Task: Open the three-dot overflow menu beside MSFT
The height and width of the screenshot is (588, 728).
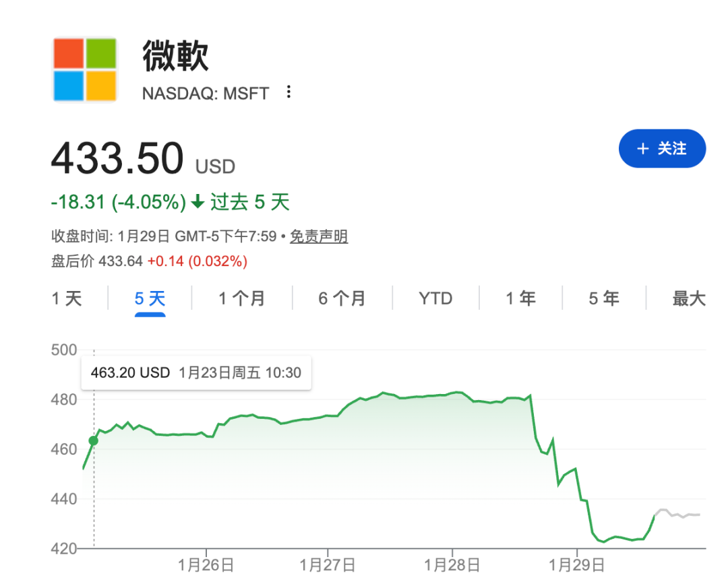Action: (x=289, y=93)
